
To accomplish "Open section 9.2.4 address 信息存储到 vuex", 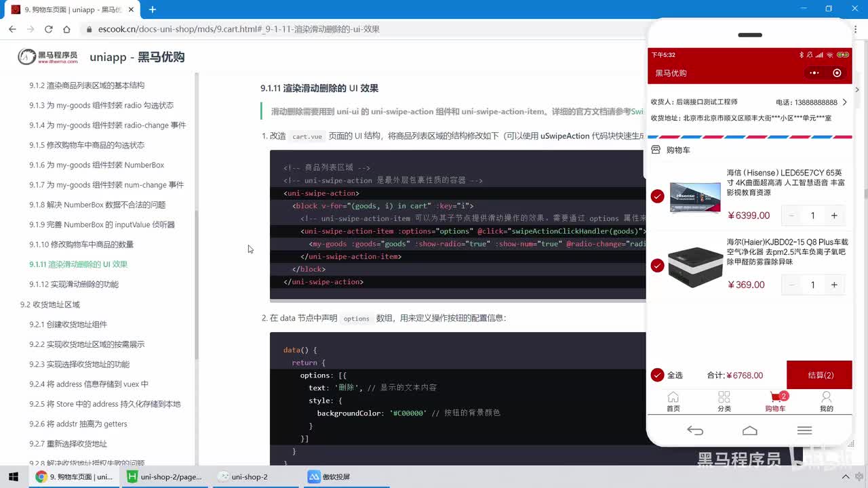I will 89,384.
